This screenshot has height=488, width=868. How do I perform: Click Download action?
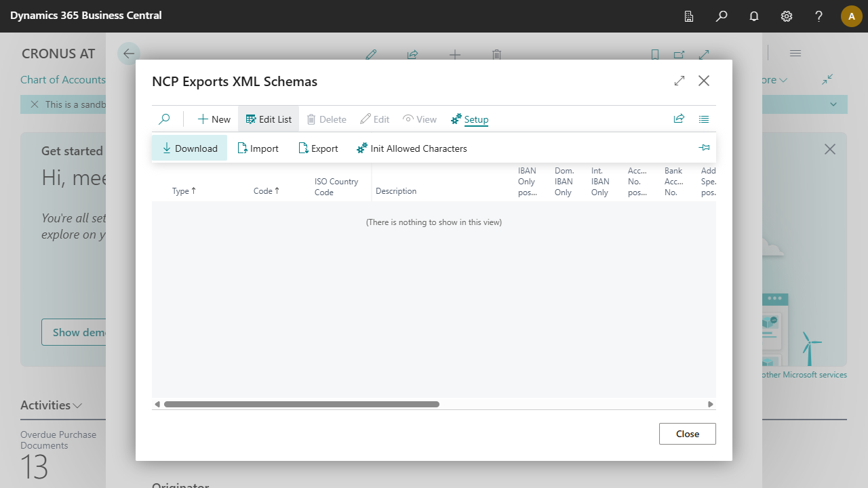(x=189, y=148)
